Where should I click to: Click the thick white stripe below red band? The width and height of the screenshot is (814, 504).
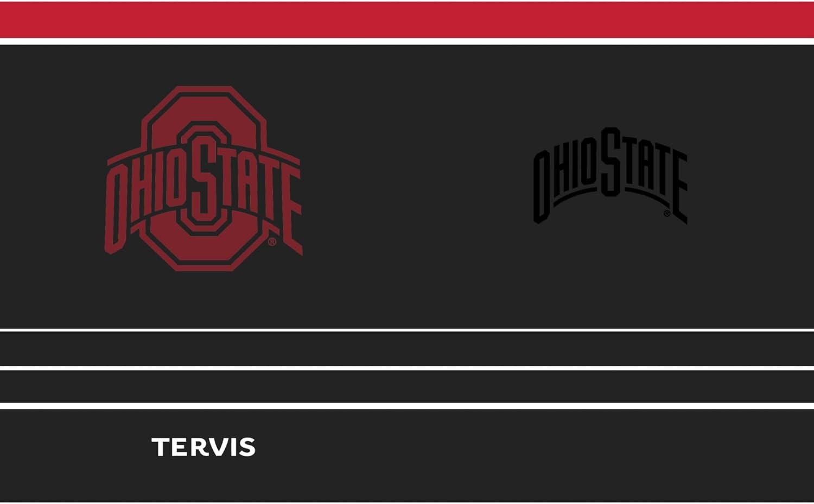pos(407,42)
